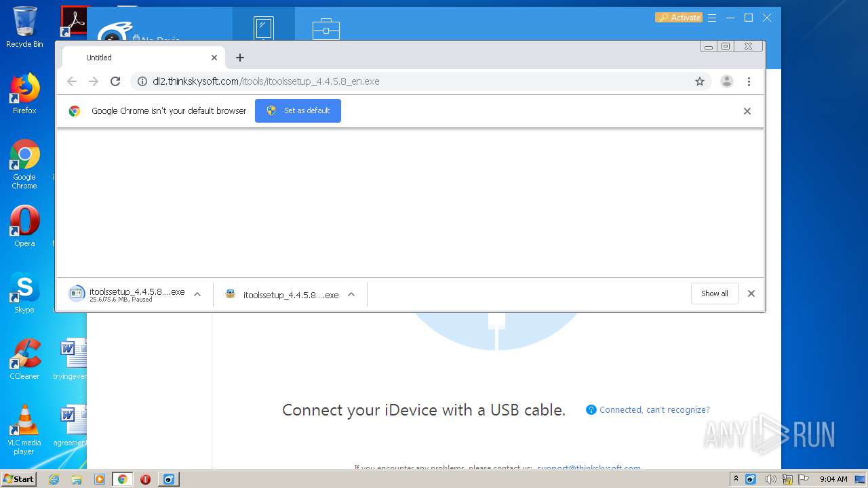
Task: Open network status tray icon
Action: [787, 479]
